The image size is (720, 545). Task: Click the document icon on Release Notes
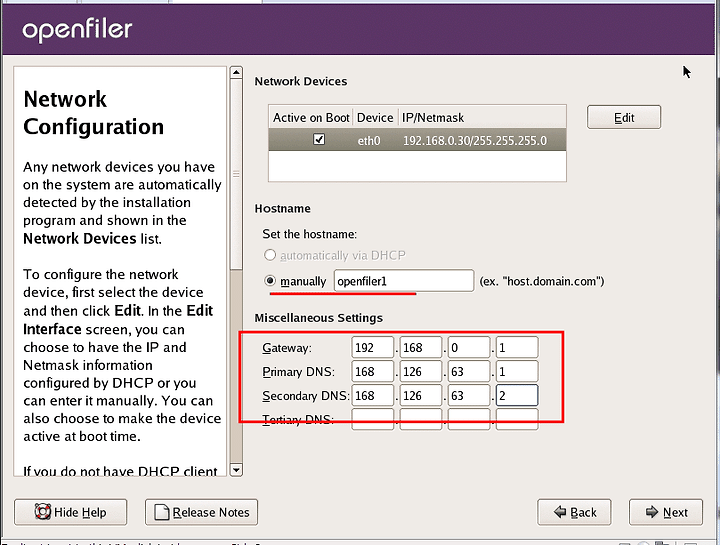click(162, 512)
